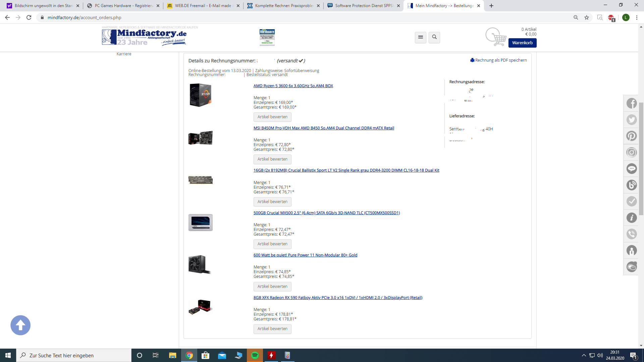Open the Crucial Ballistix Sport LT link
The height and width of the screenshot is (362, 644).
[346, 170]
